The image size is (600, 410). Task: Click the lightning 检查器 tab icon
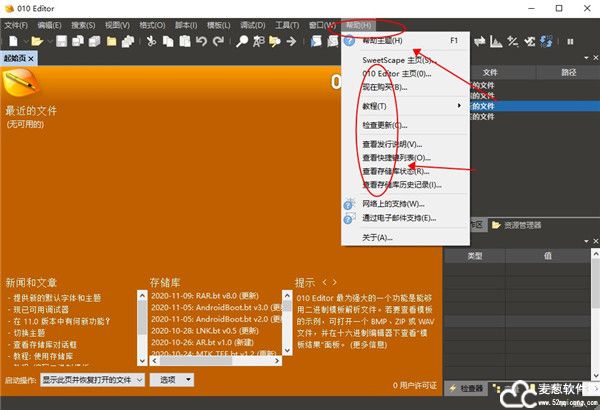coord(453,388)
